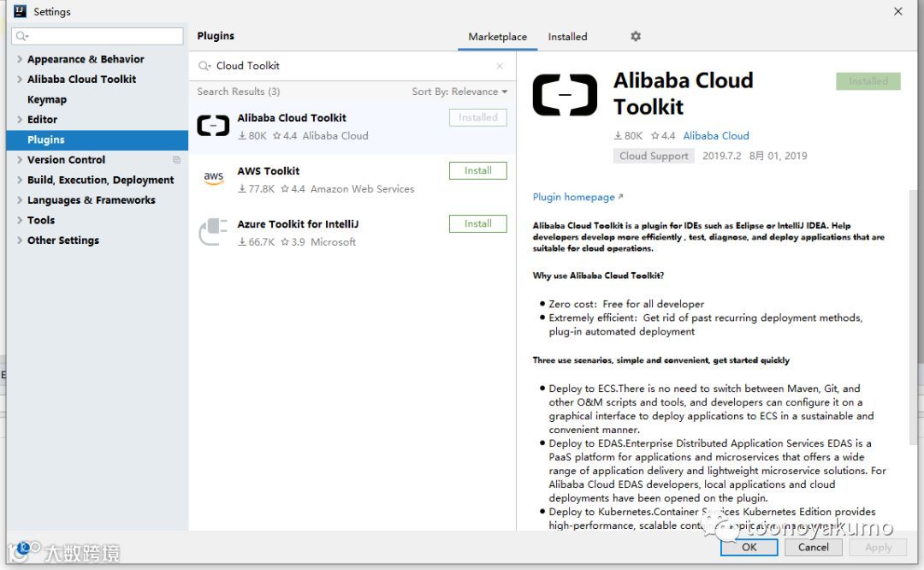The width and height of the screenshot is (924, 570).
Task: Click the Installed button in Alibaba list row
Action: (x=478, y=117)
